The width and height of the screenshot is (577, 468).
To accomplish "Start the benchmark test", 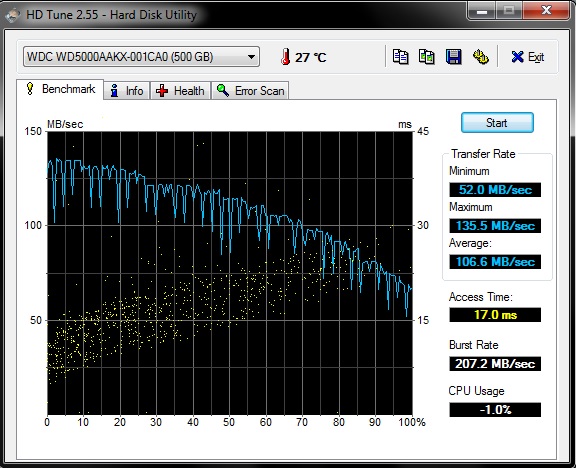I will 497,123.
